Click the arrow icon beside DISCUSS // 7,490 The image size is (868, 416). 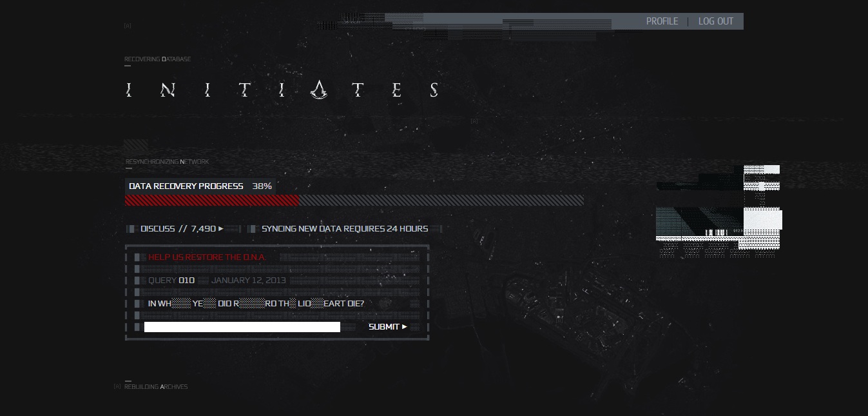pos(221,228)
